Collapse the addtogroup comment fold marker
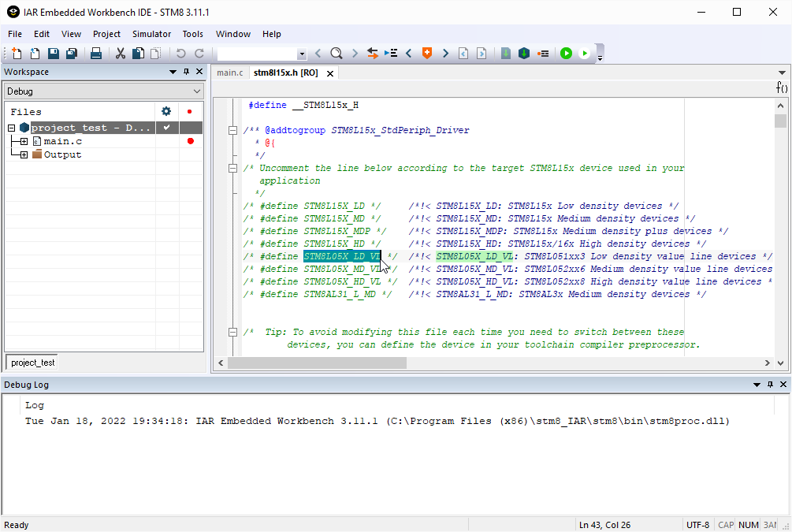This screenshot has width=792, height=532. (232, 130)
